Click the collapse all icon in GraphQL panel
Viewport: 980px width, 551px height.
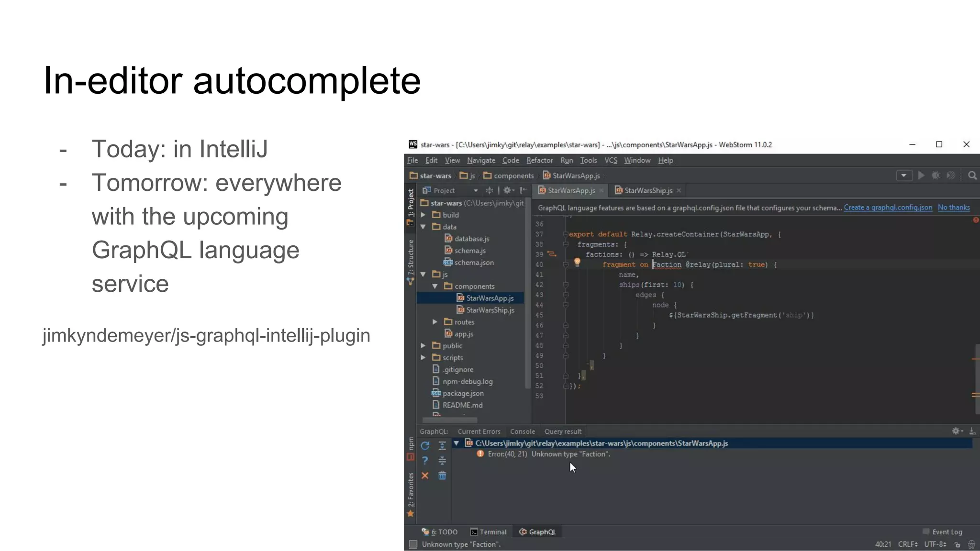(442, 461)
